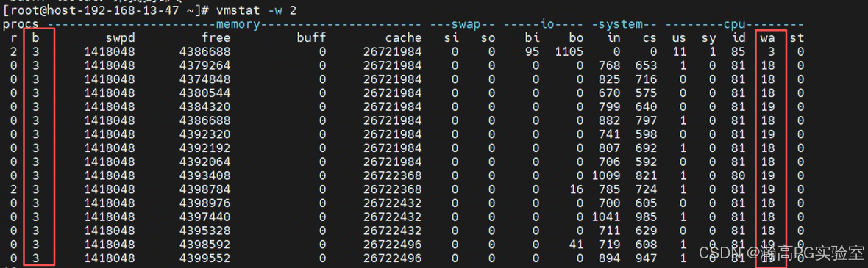Click the in value 807
The width and height of the screenshot is (868, 268).
610,148
